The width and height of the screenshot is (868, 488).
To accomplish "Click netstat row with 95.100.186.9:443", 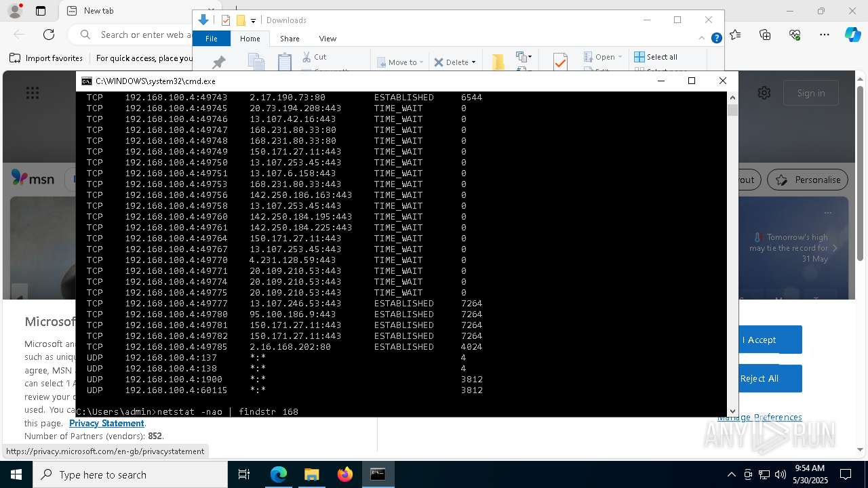I will pos(285,314).
